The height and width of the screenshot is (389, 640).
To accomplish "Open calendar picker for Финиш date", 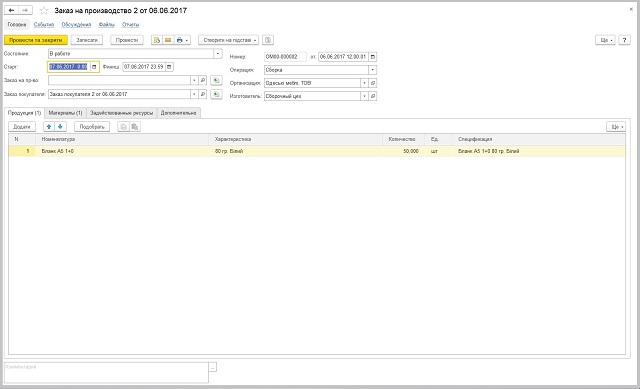I will click(169, 67).
